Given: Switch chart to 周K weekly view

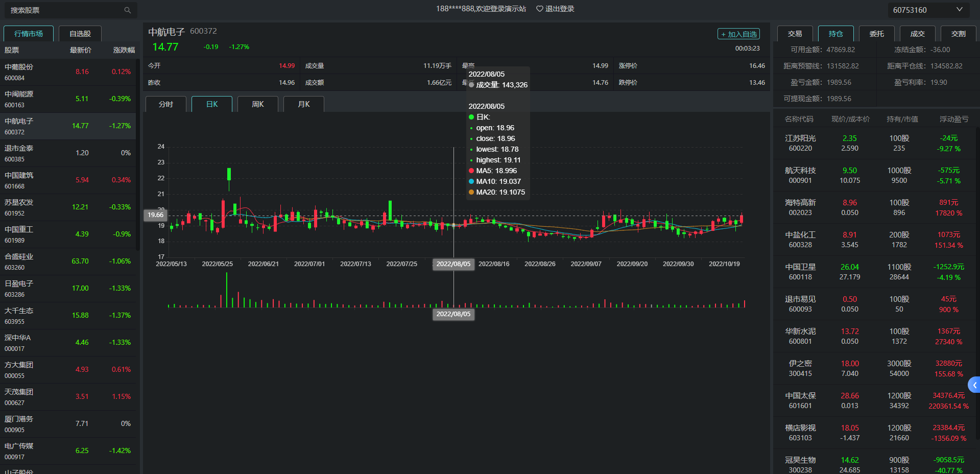Looking at the screenshot, I should (258, 104).
